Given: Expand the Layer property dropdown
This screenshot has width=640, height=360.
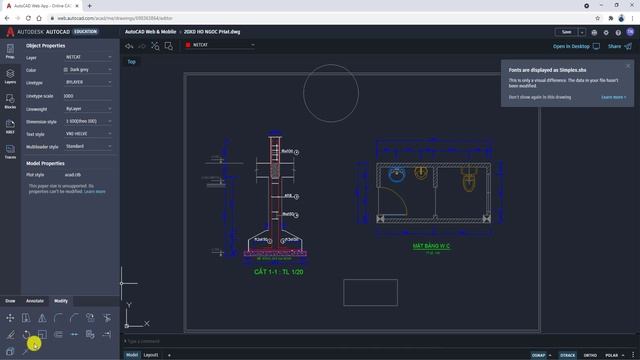Looking at the screenshot, I should [x=88, y=57].
